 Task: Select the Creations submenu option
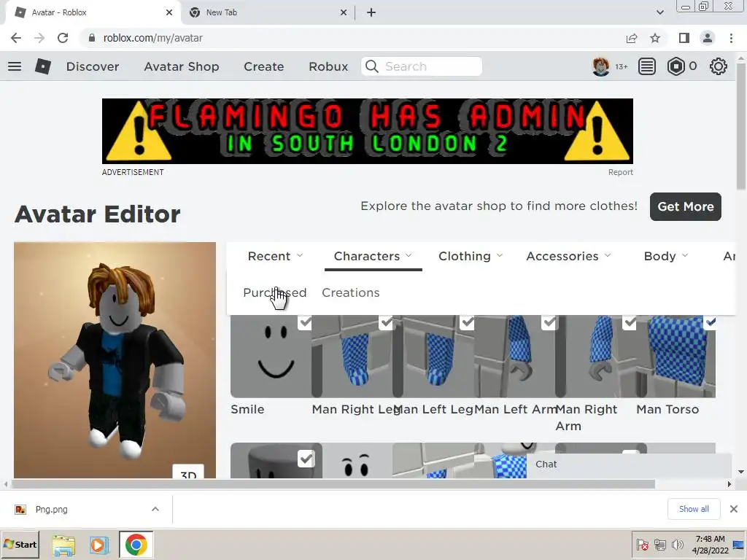(x=351, y=292)
